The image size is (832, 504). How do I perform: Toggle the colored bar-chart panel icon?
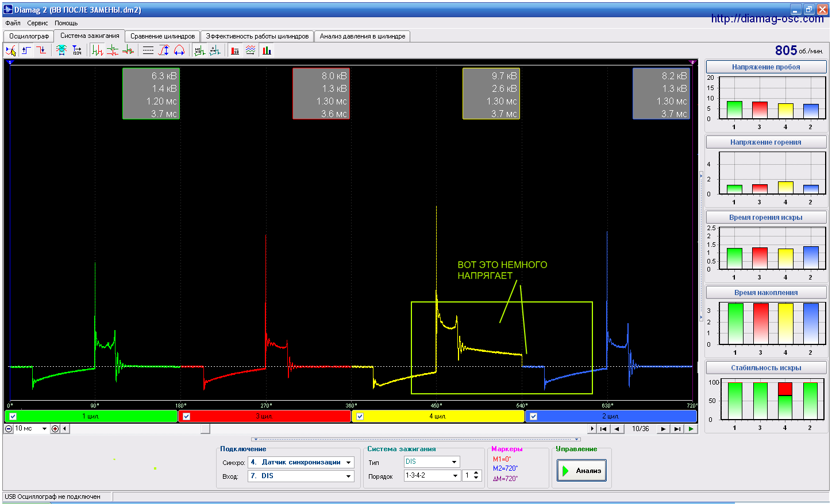(x=267, y=51)
